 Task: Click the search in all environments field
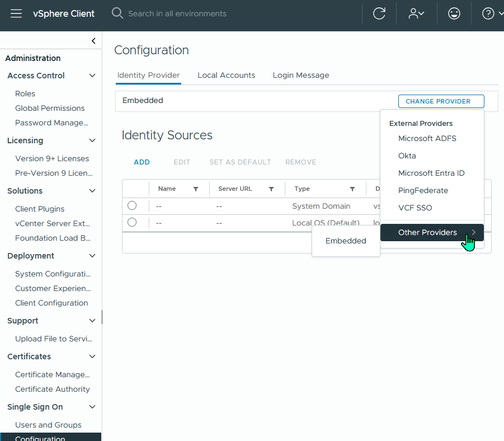point(224,13)
